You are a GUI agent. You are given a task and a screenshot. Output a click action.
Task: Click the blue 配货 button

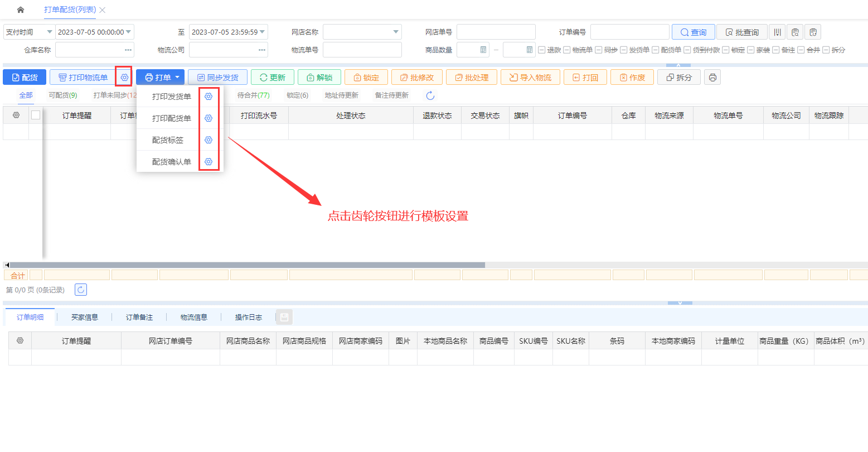coord(25,77)
